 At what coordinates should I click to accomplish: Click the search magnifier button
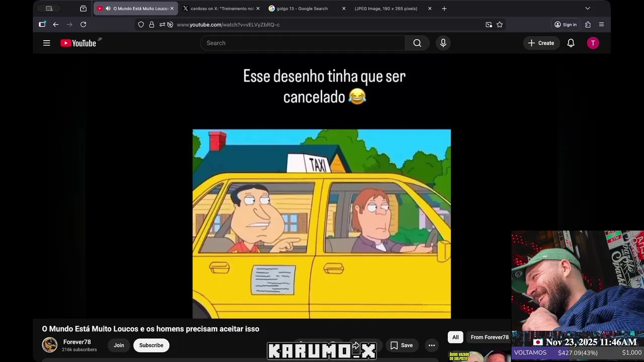point(417,43)
